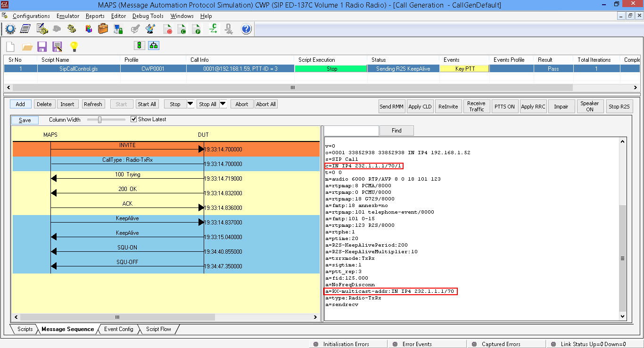Click the application icon left of Configurations
Screen dimensions: 644x348
[5, 16]
